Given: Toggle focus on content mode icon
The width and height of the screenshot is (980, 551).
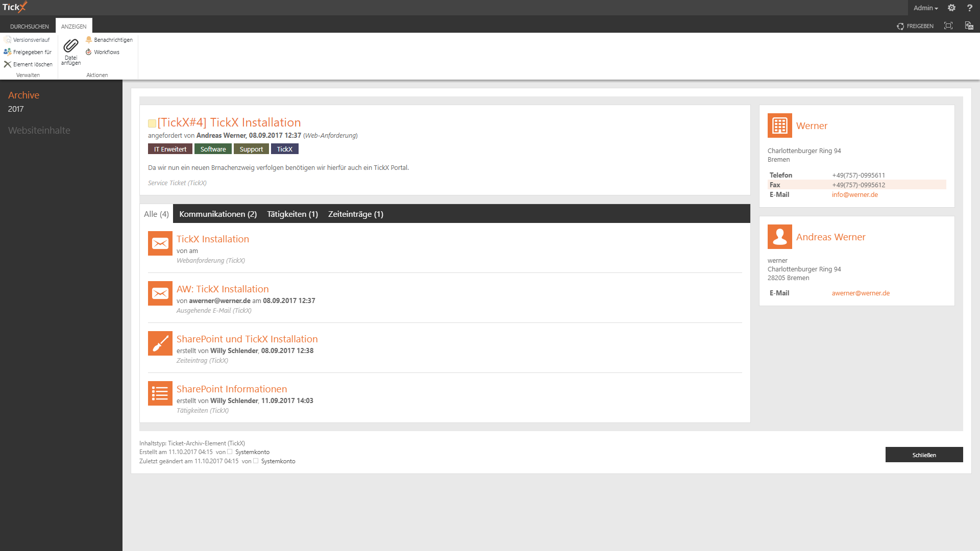Looking at the screenshot, I should [x=948, y=26].
